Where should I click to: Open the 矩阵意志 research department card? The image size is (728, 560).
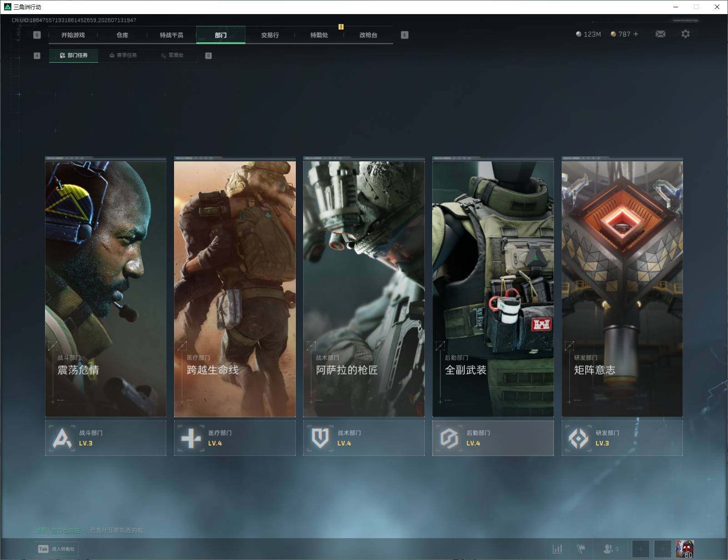tap(622, 287)
